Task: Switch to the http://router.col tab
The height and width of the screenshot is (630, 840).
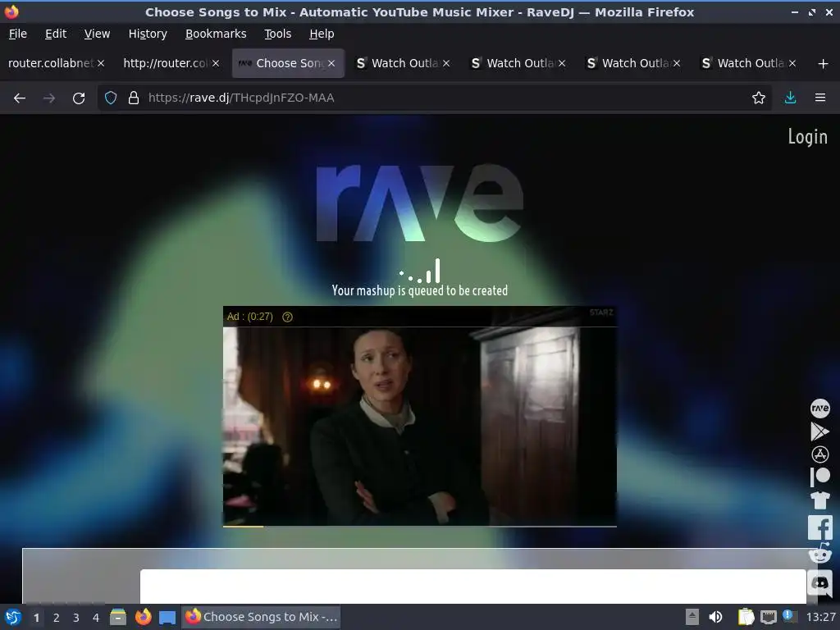Action: (x=165, y=63)
